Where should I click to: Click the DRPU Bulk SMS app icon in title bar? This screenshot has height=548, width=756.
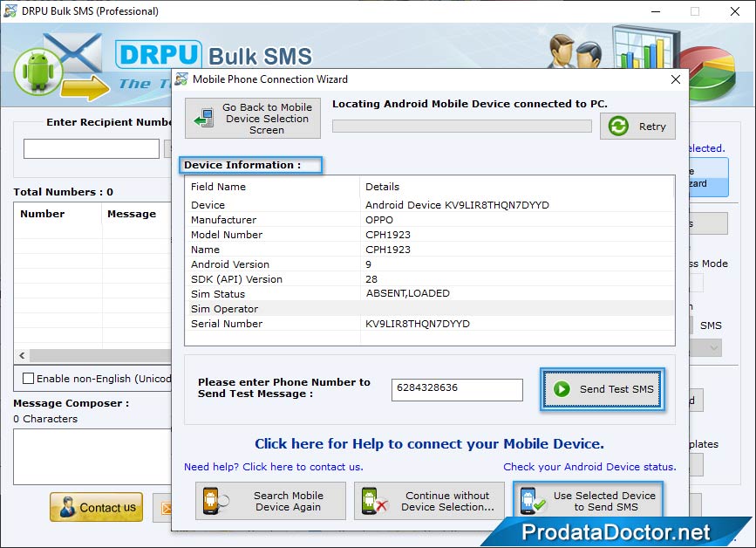pyautogui.click(x=10, y=10)
